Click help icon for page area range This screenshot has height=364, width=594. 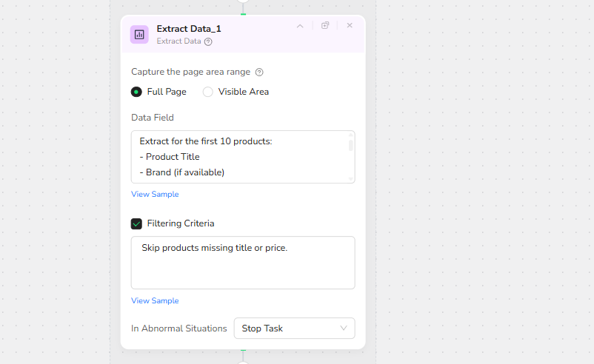click(259, 73)
